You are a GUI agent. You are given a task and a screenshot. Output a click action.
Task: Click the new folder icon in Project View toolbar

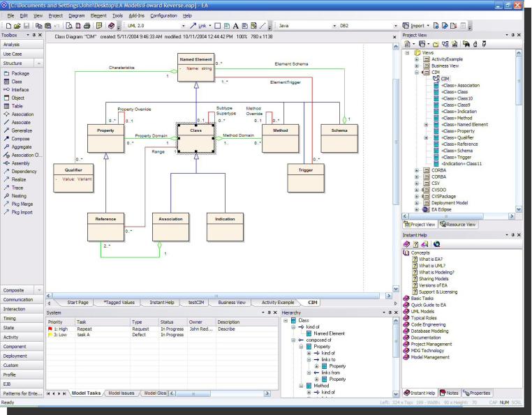[x=436, y=44]
